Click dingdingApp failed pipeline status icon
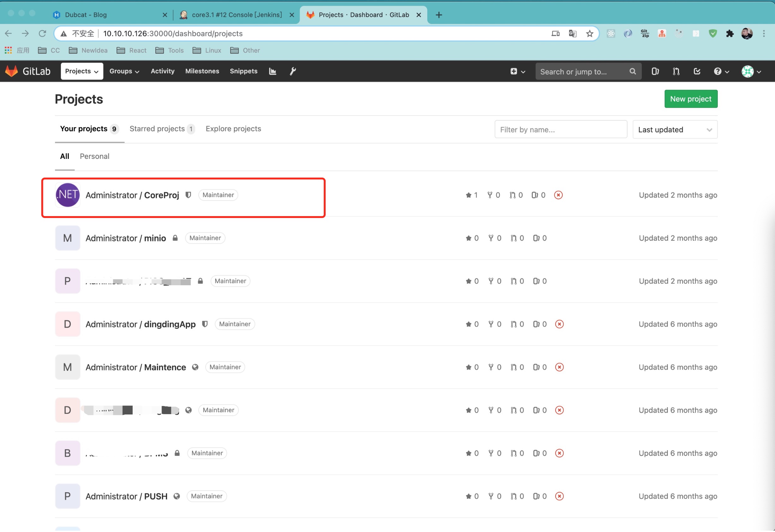This screenshot has height=532, width=775. pos(559,324)
